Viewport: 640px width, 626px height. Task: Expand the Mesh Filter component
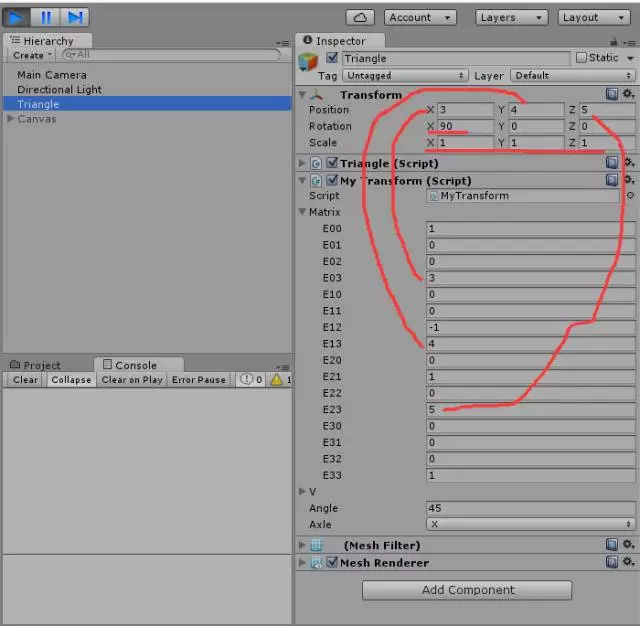coord(302,545)
